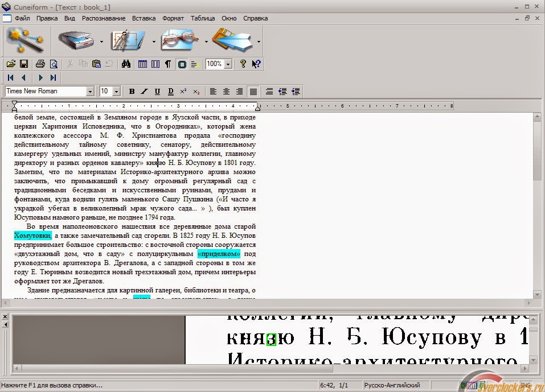Jump to first page with navigation arrows

tap(10, 78)
